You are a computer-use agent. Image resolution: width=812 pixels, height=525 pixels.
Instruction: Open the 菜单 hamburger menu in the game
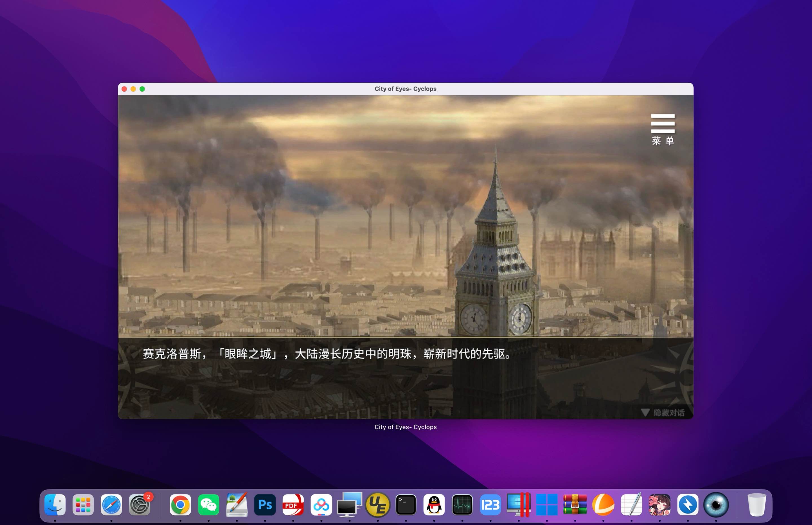663,129
